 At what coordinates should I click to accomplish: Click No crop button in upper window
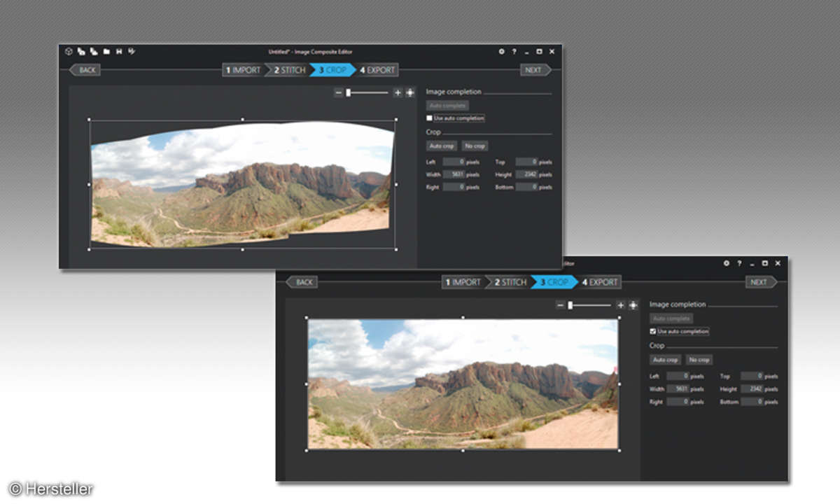click(475, 146)
